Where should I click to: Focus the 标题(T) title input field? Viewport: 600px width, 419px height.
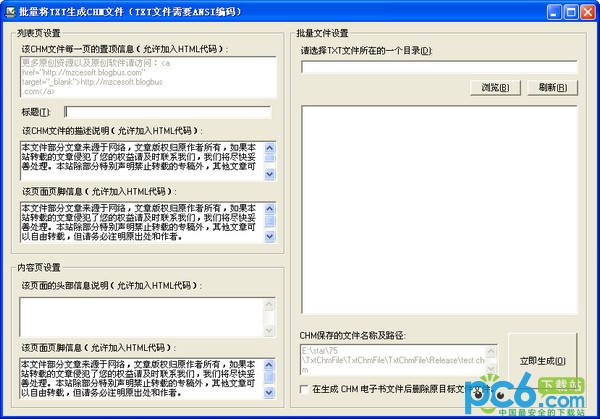(x=168, y=112)
